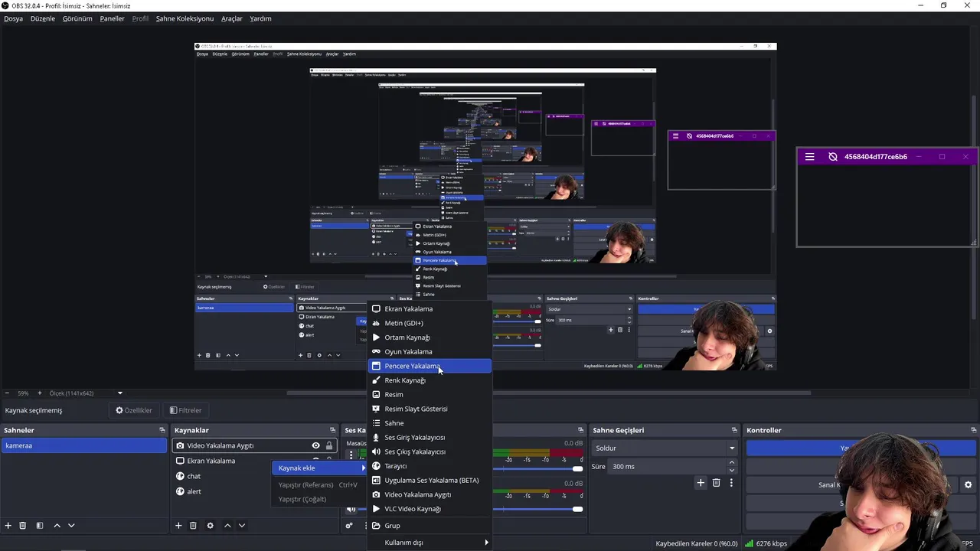Choose Grup from source menu

tap(430, 526)
